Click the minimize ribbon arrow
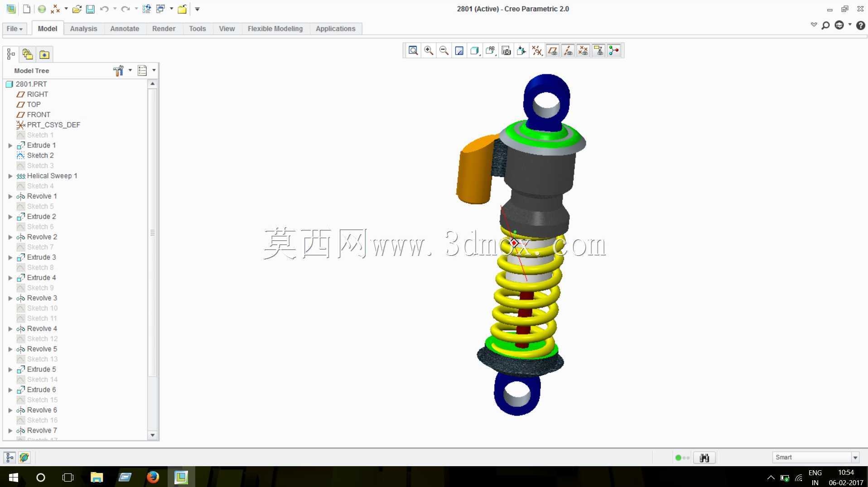 814,24
